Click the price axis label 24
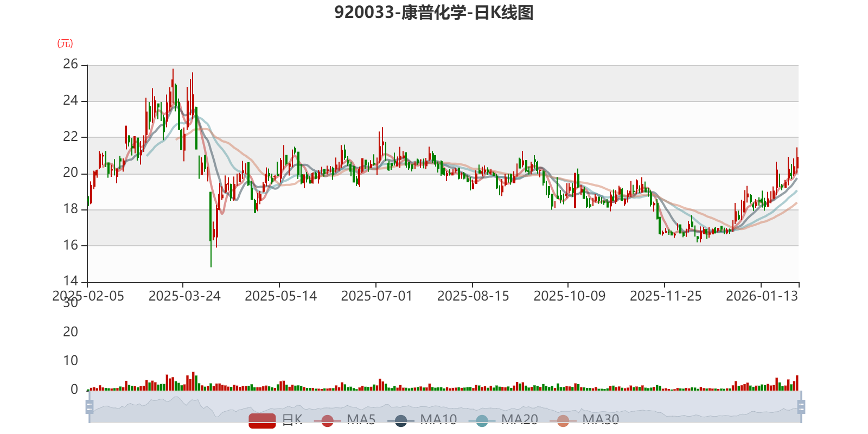The image size is (868, 434). pos(71,101)
